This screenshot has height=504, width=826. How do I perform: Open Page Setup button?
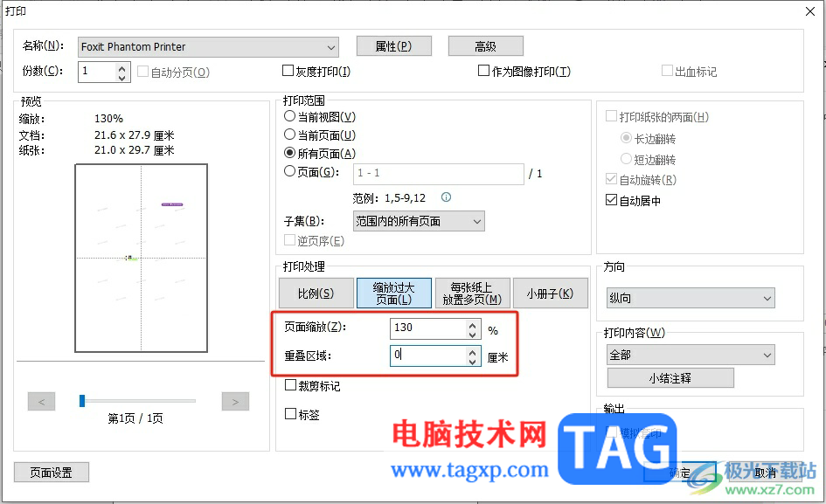coord(51,473)
